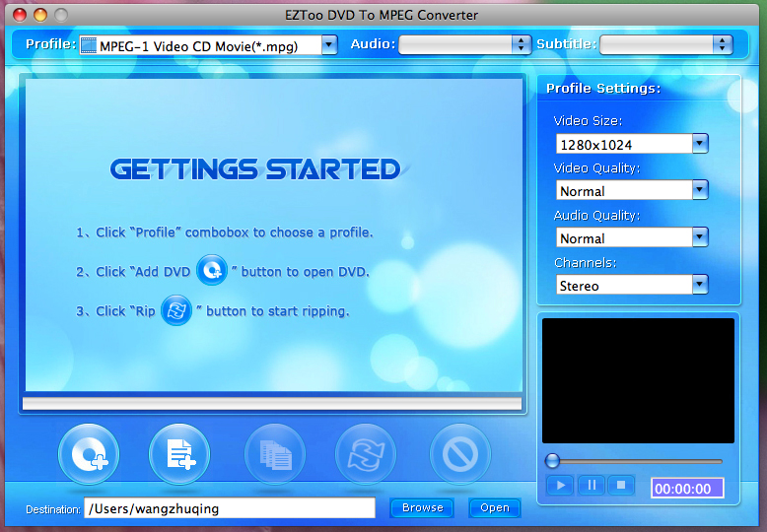Click the Add DVD disc button
Screen dimensions: 767x532
tap(89, 454)
